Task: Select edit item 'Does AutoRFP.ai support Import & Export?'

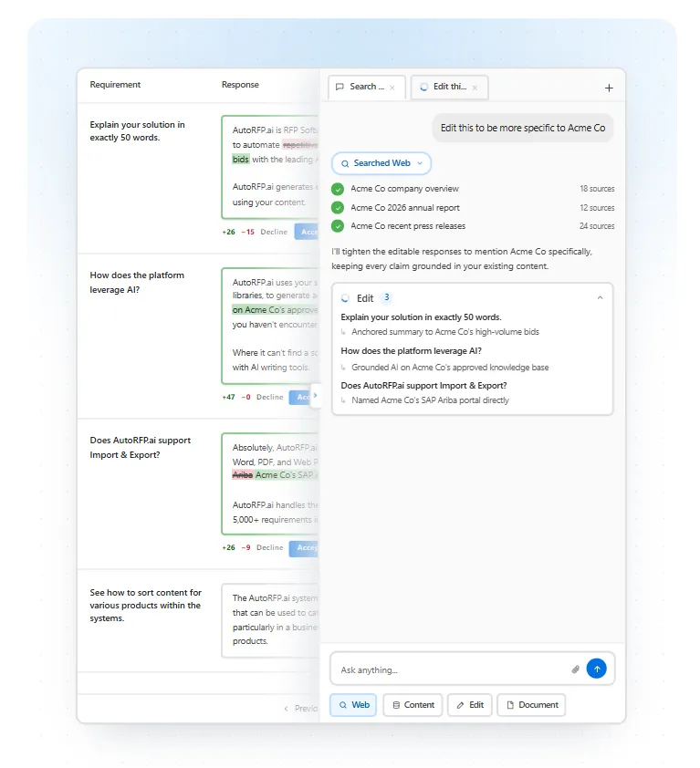Action: (423, 386)
